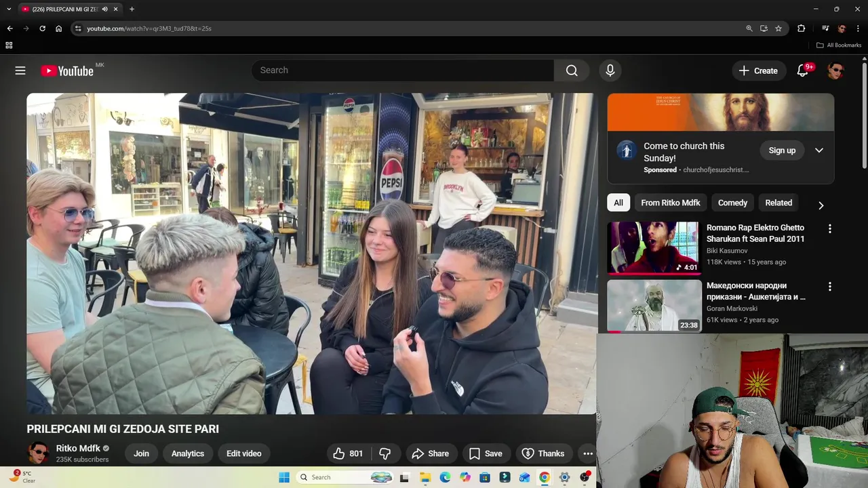Screen dimensions: 868x488
Task: Click the Windows taskbar Search box
Action: (345, 477)
